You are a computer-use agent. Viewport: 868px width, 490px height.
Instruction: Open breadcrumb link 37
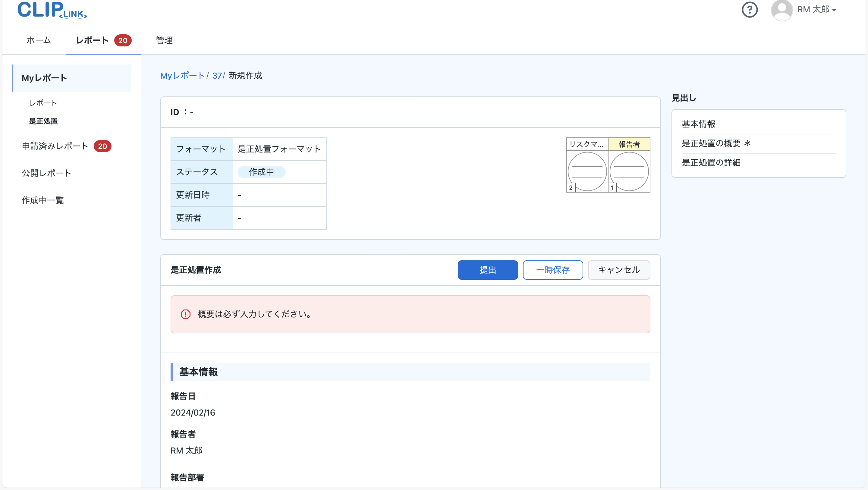coord(217,75)
